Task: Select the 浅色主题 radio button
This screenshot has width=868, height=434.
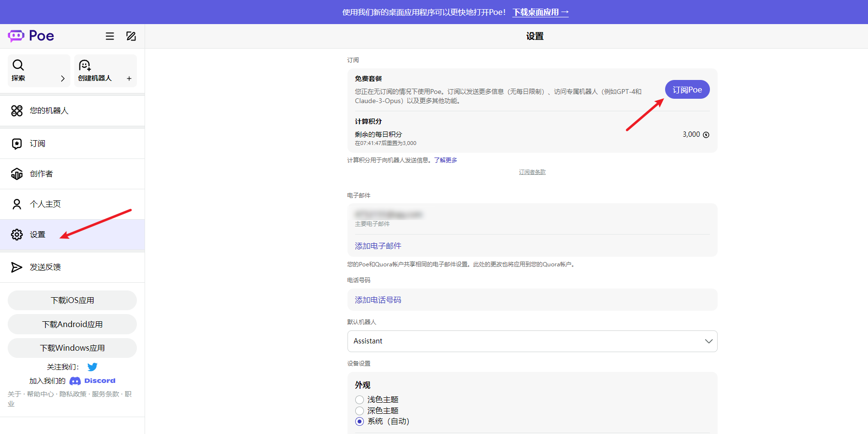Action: point(360,400)
